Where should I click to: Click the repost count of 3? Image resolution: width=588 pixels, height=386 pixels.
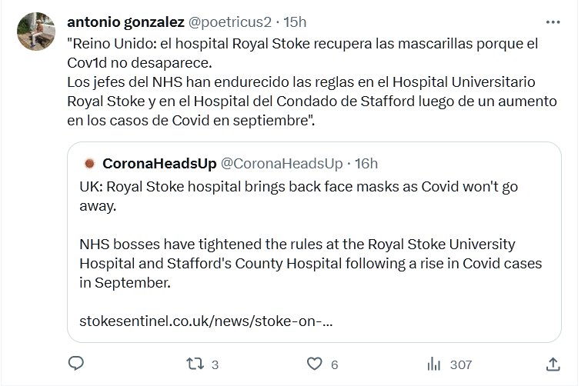[x=215, y=364]
